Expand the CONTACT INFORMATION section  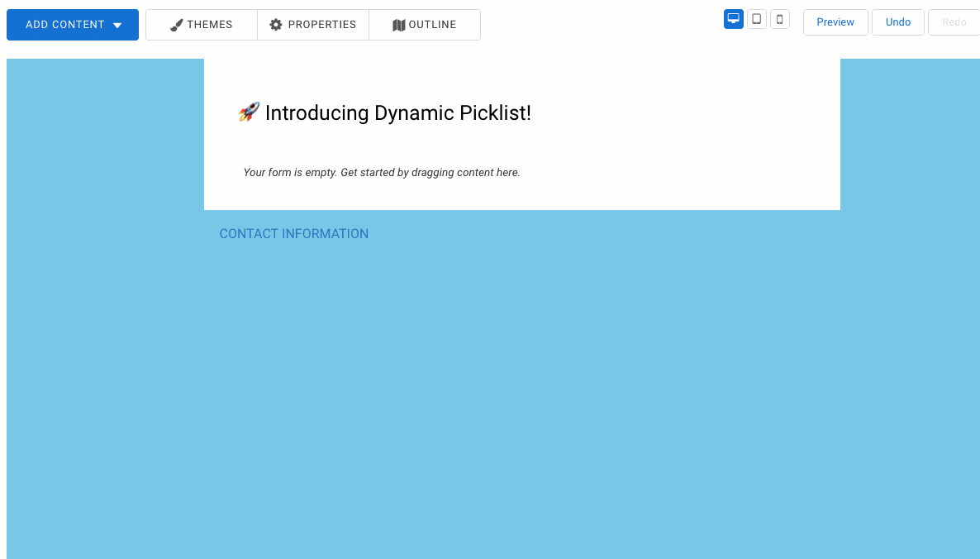point(293,234)
